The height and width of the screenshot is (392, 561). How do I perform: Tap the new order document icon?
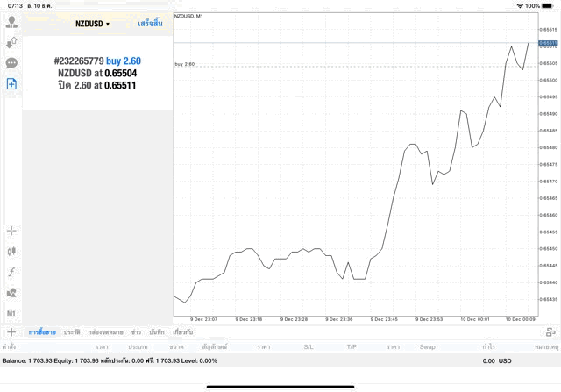(x=11, y=84)
